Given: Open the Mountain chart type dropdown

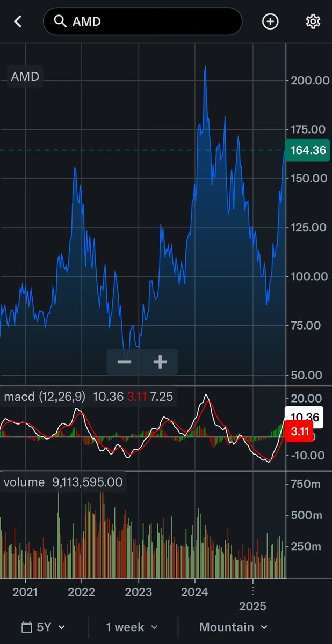Looking at the screenshot, I should tap(233, 627).
